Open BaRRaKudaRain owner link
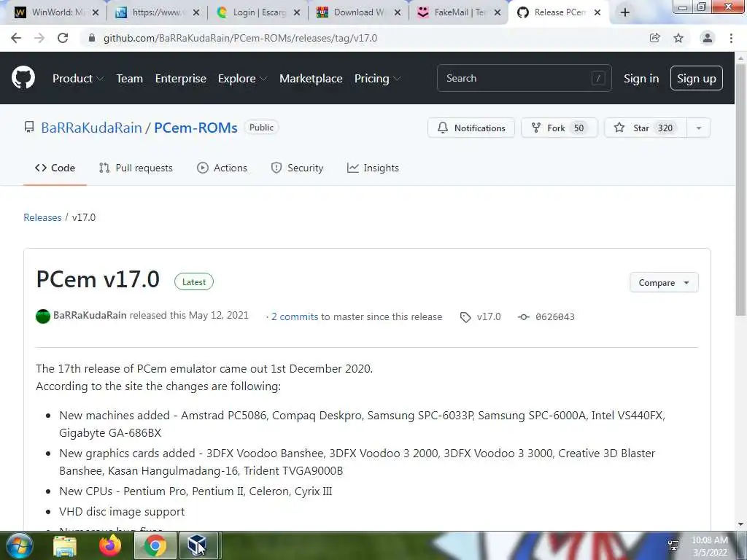This screenshot has width=747, height=560. (x=91, y=128)
